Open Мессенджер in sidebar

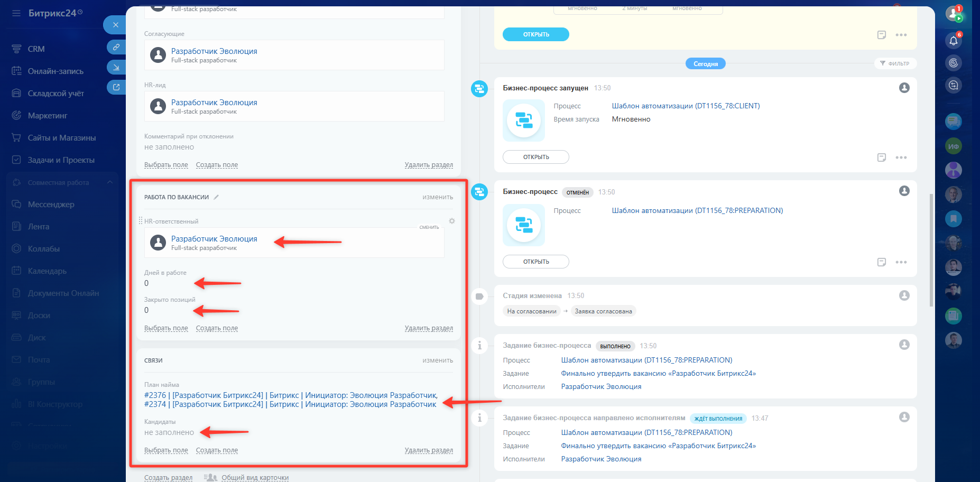point(51,205)
